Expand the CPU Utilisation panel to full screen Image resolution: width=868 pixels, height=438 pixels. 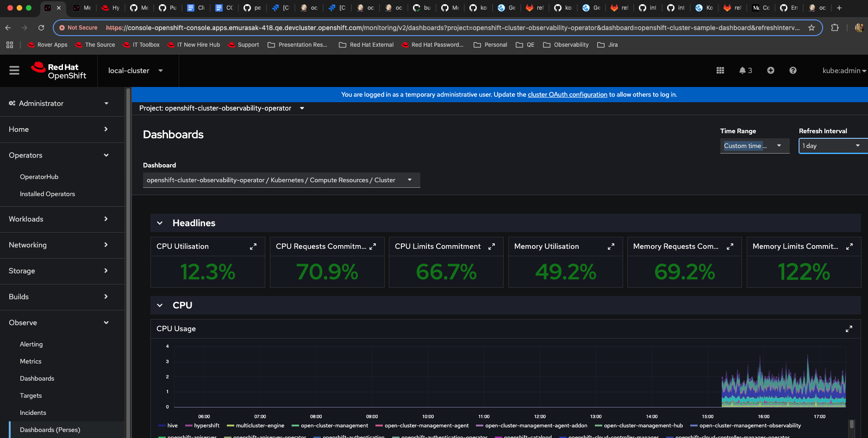point(253,247)
